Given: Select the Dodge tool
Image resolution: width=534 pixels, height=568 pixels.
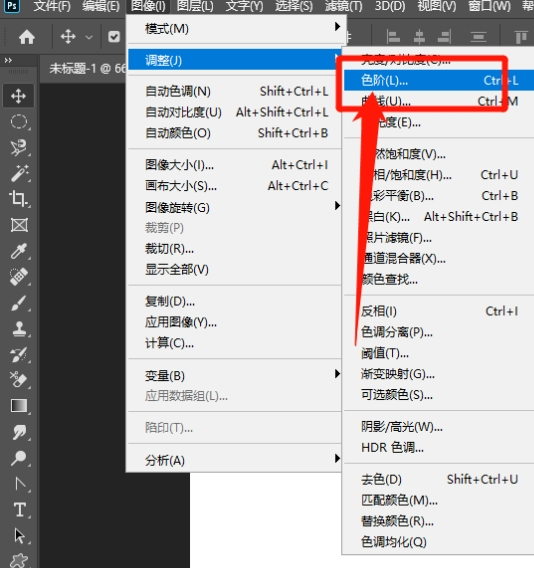Looking at the screenshot, I should tap(19, 458).
